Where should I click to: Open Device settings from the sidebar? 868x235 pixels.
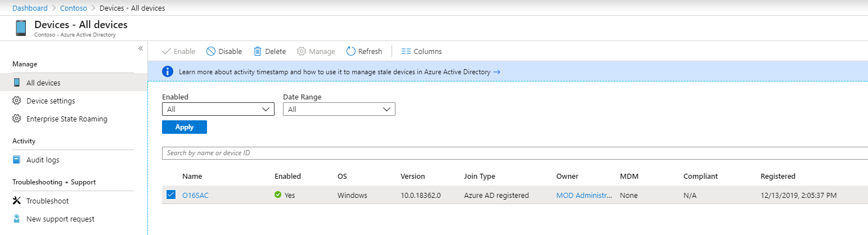(51, 101)
